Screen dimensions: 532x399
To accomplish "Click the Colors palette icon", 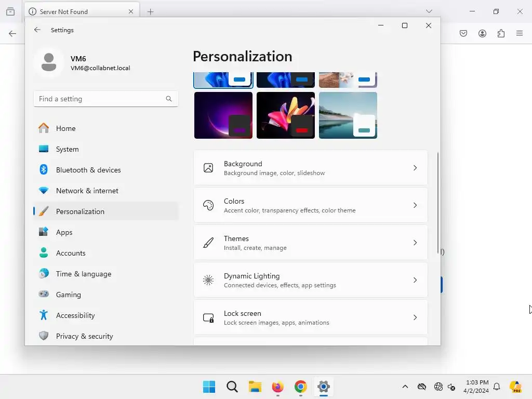I will pos(208,205).
